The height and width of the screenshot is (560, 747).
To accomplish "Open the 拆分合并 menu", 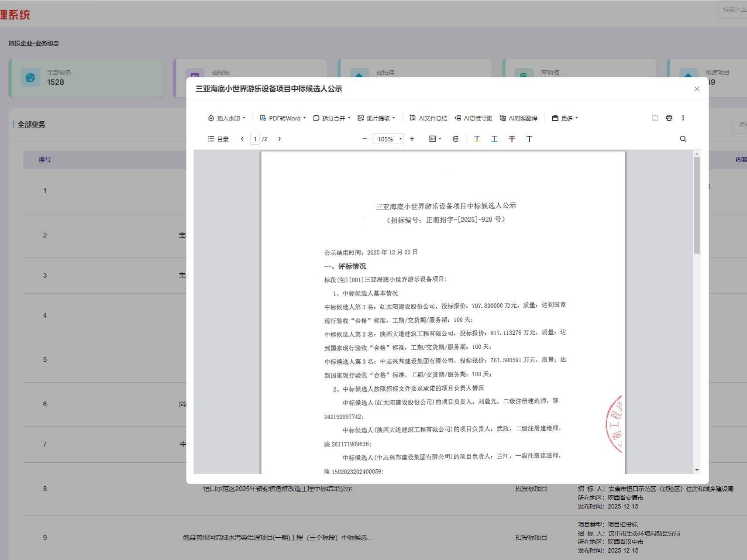I will (x=332, y=118).
